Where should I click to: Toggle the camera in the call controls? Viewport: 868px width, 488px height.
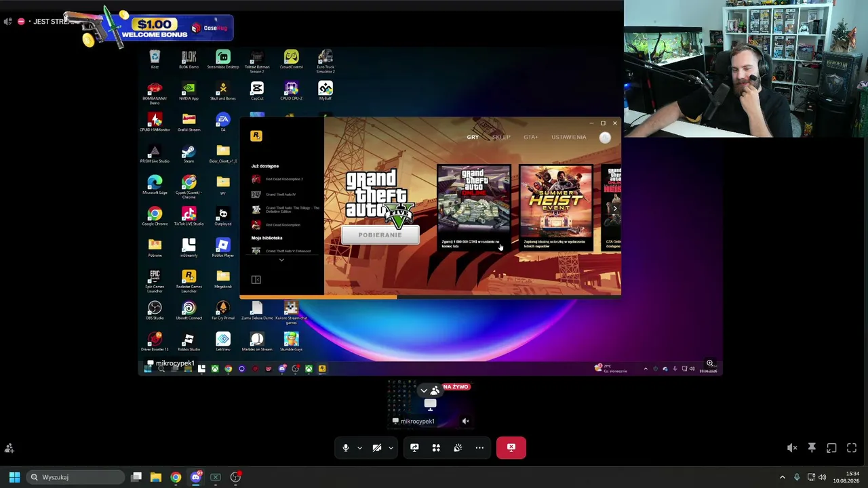click(x=377, y=447)
